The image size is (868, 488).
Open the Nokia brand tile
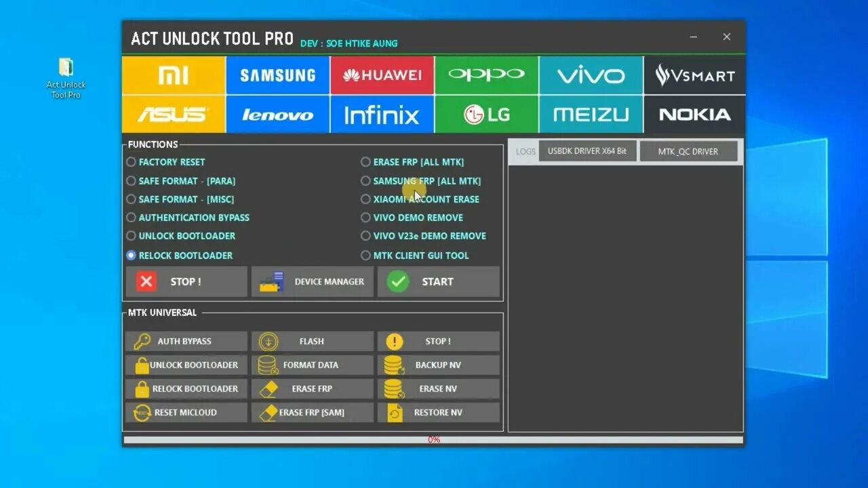(694, 115)
